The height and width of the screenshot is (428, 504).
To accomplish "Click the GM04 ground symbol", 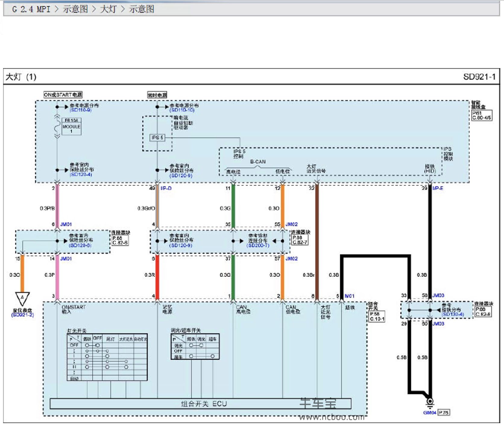I will [430, 402].
